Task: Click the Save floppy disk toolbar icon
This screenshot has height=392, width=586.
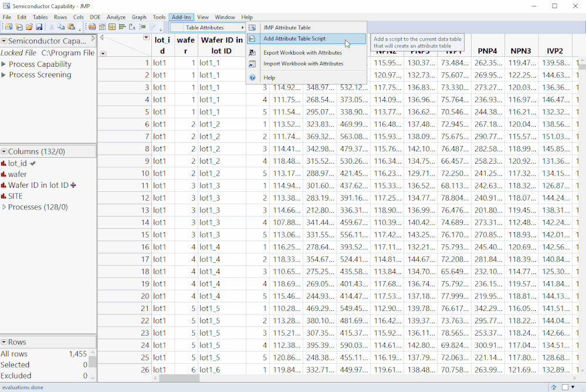Action: [39, 27]
